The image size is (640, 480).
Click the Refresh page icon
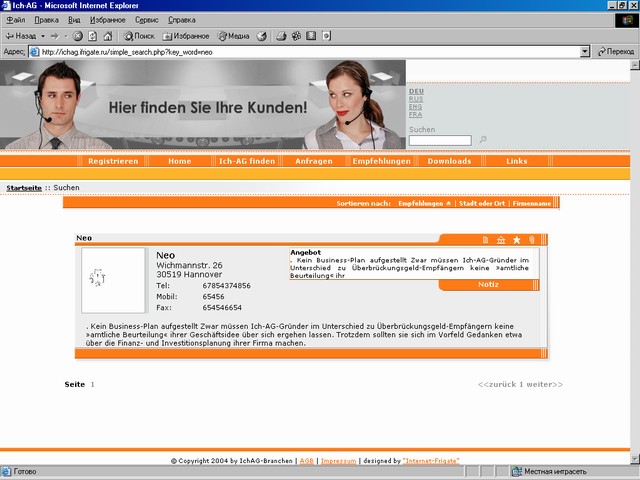click(x=93, y=36)
